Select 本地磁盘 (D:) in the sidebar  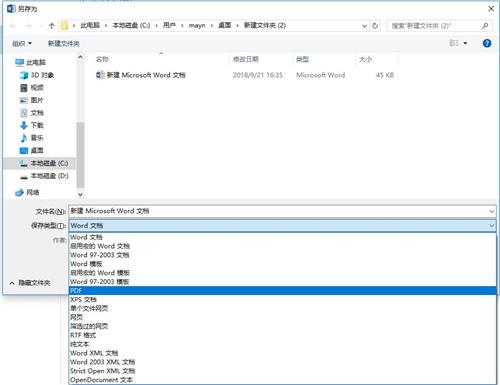(44, 176)
